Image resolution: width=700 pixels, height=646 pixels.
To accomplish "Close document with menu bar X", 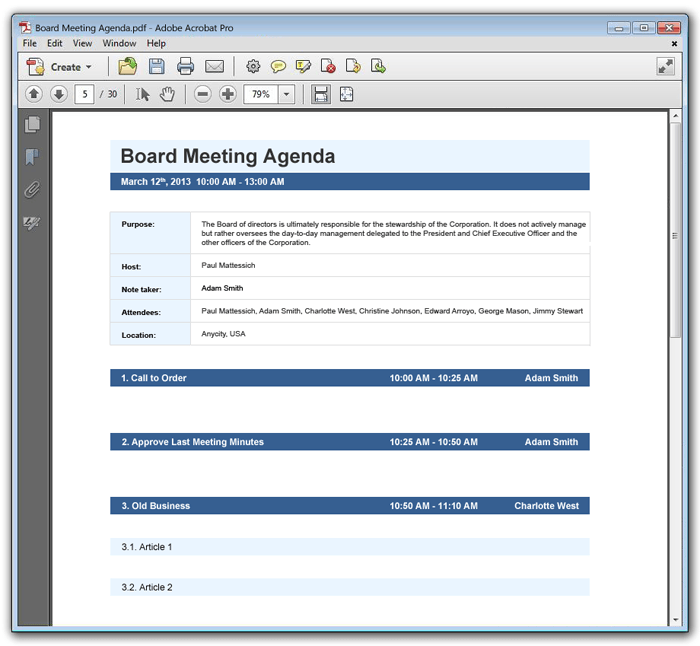I will click(x=674, y=44).
